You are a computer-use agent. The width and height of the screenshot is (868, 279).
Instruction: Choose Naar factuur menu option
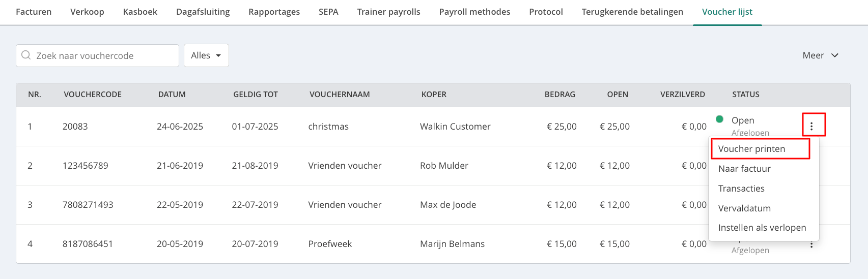[744, 169]
